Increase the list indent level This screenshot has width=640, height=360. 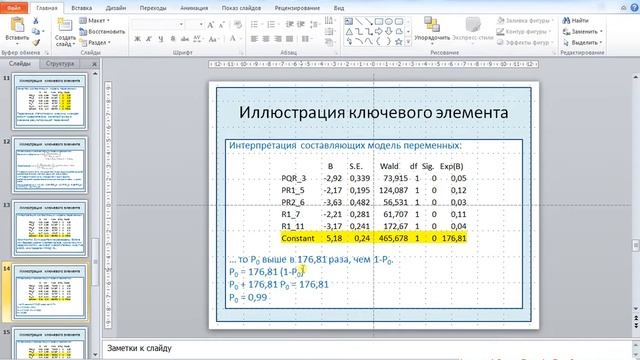point(301,24)
